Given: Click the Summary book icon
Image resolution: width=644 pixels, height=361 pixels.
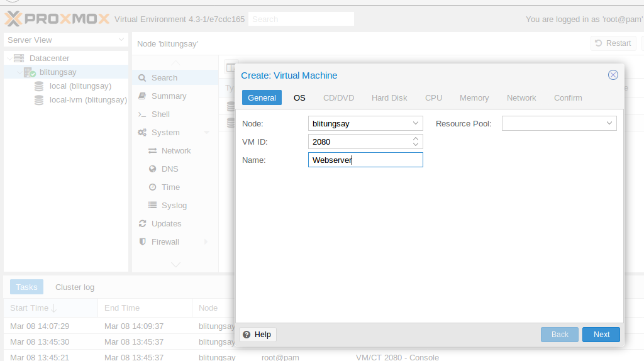Looking at the screenshot, I should (x=142, y=96).
